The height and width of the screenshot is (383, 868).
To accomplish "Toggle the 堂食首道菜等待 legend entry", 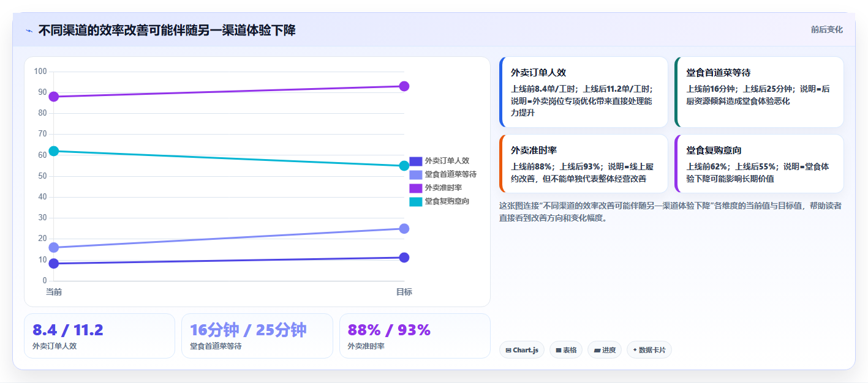I will coord(443,174).
